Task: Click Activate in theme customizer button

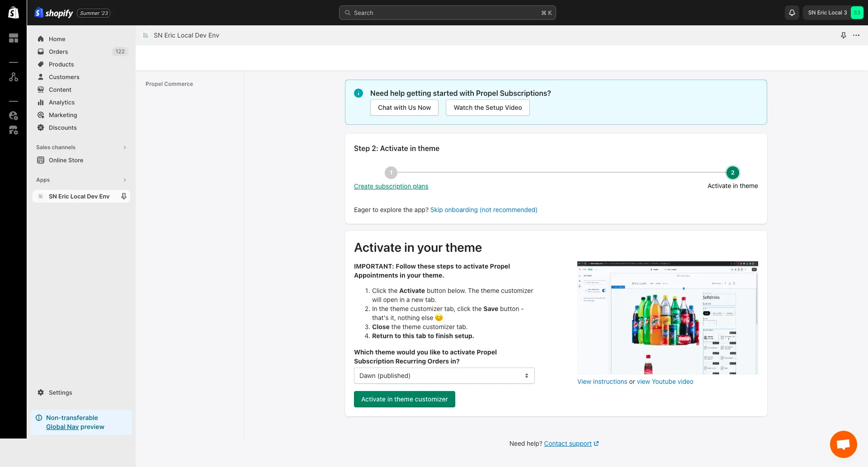Action: click(405, 399)
